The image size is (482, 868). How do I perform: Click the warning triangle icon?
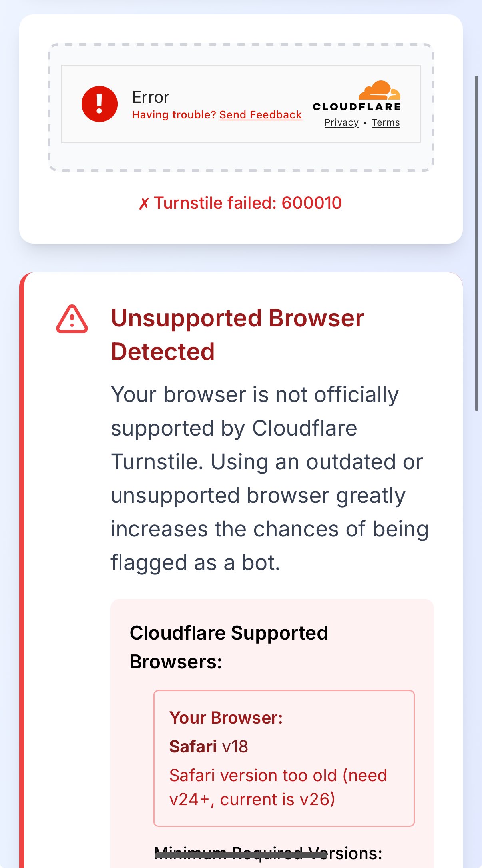coord(72,320)
